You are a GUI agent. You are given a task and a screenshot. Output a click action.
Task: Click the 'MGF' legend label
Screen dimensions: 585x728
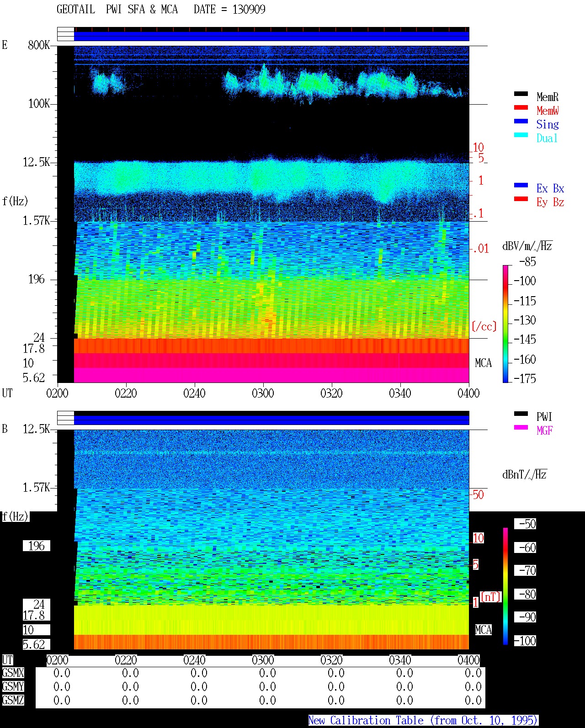(544, 430)
